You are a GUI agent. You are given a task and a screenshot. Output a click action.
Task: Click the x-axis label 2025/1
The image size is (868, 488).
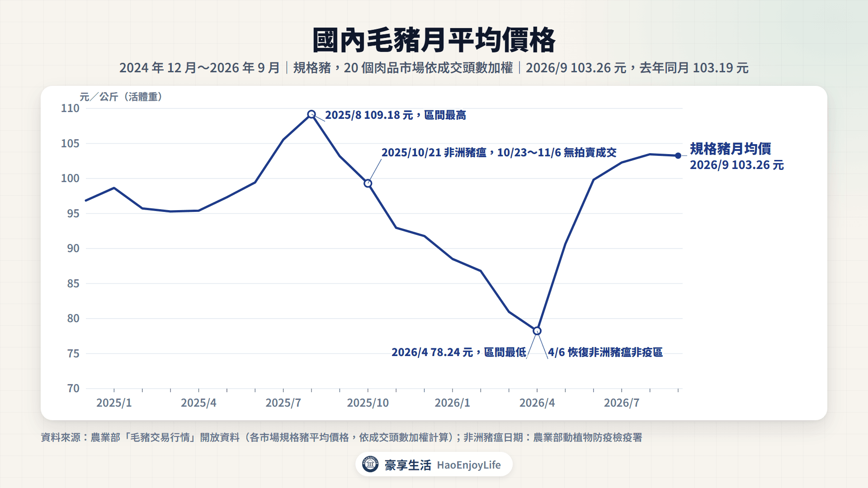[114, 403]
